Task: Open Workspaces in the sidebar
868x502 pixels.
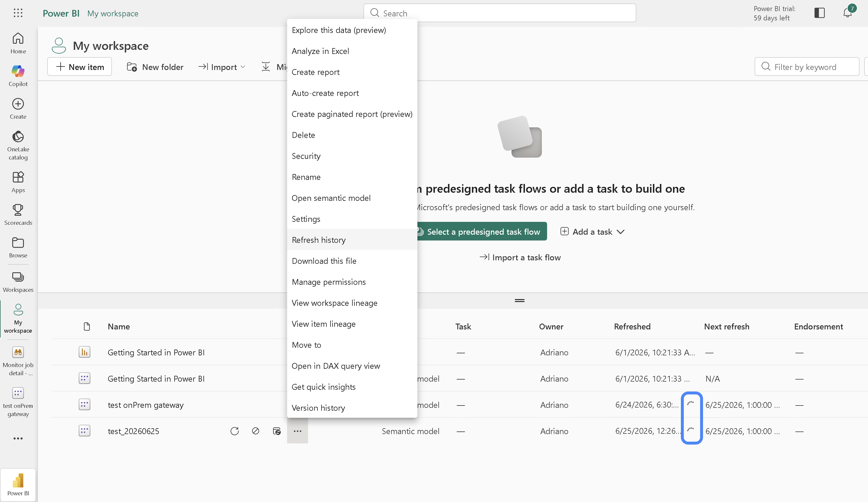Action: 18,282
